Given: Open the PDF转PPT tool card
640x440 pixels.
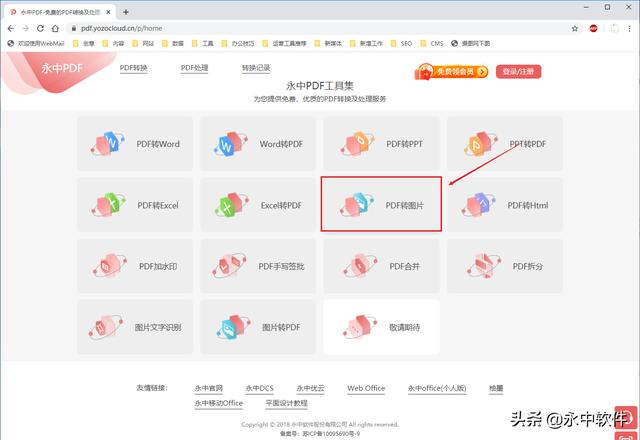Looking at the screenshot, I should (382, 144).
